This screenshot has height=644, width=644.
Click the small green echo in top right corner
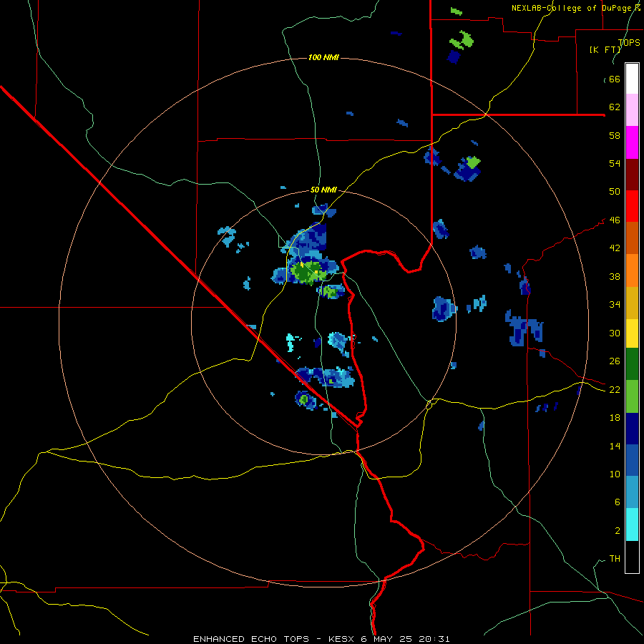tap(457, 11)
